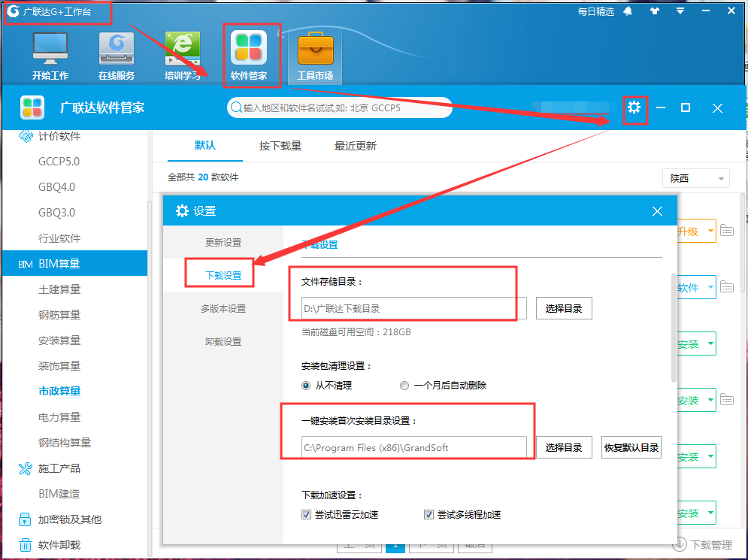The width and height of the screenshot is (748, 560).
Task: Open the 软件管家 icon
Action: pyautogui.click(x=249, y=56)
